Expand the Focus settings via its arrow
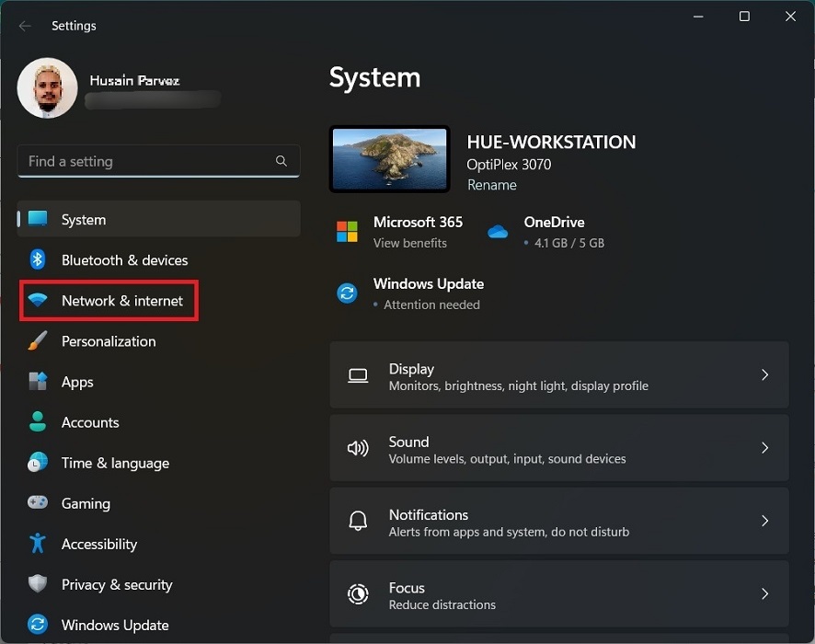The height and width of the screenshot is (644, 815). tap(764, 593)
